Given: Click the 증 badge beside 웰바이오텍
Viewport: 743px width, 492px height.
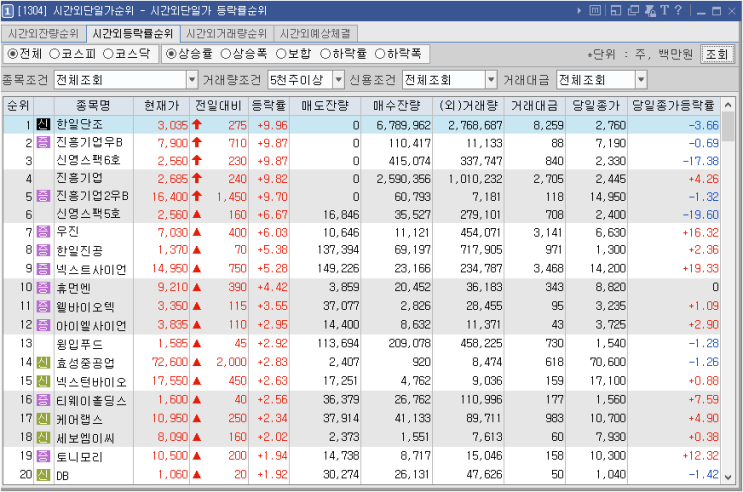Looking at the screenshot, I should tap(43, 306).
